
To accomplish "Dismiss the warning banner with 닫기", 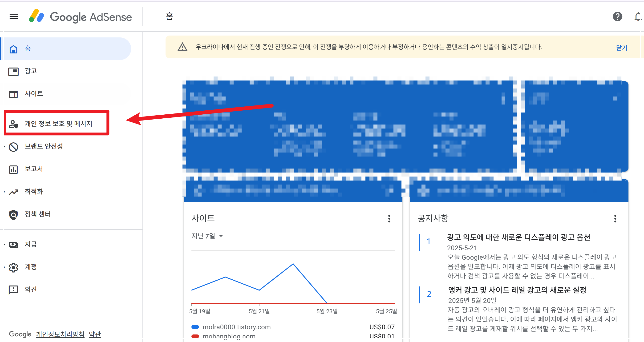I will 621,48.
